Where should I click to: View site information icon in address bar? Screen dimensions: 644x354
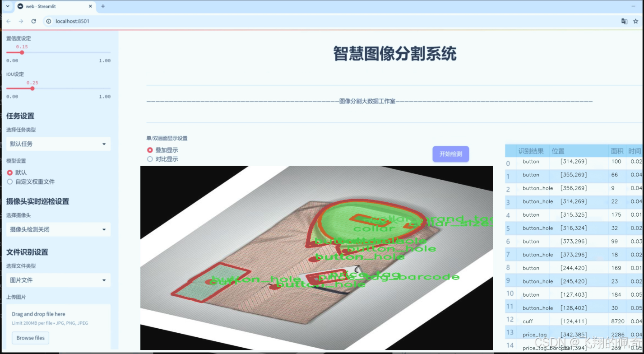(49, 21)
